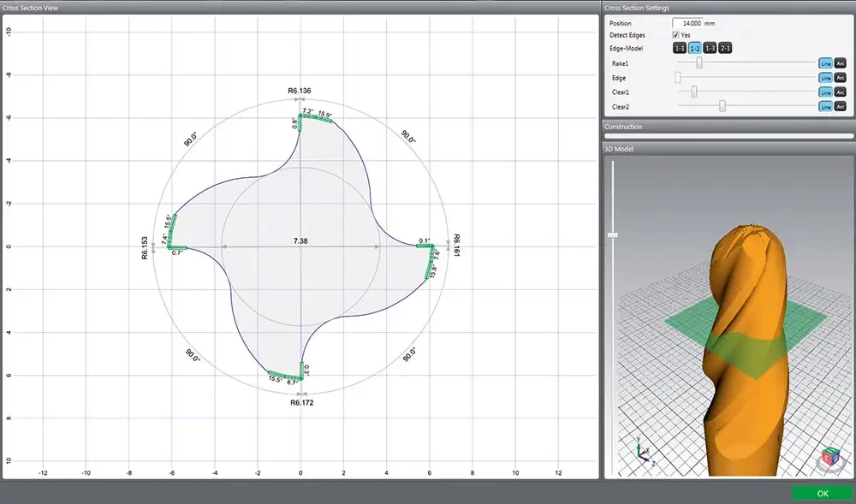Screen dimensions: 856x504
Task: Choose the 1-3 edge model
Action: [710, 49]
